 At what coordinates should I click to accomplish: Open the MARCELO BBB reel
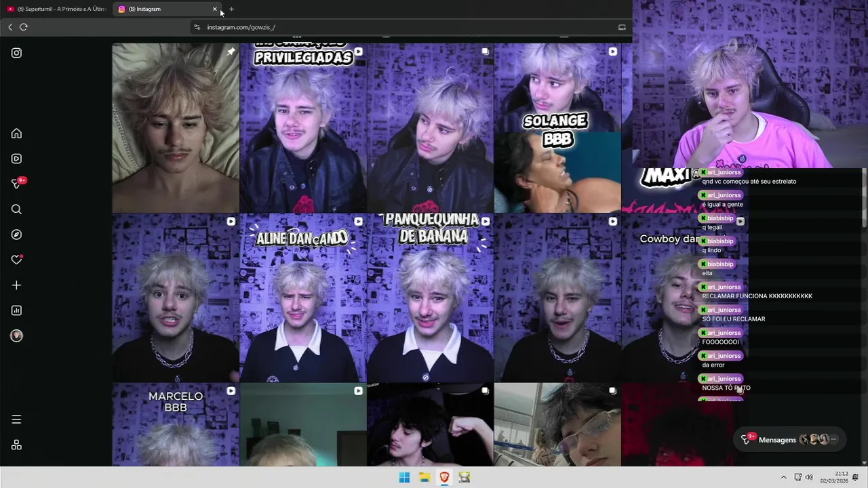[176, 424]
